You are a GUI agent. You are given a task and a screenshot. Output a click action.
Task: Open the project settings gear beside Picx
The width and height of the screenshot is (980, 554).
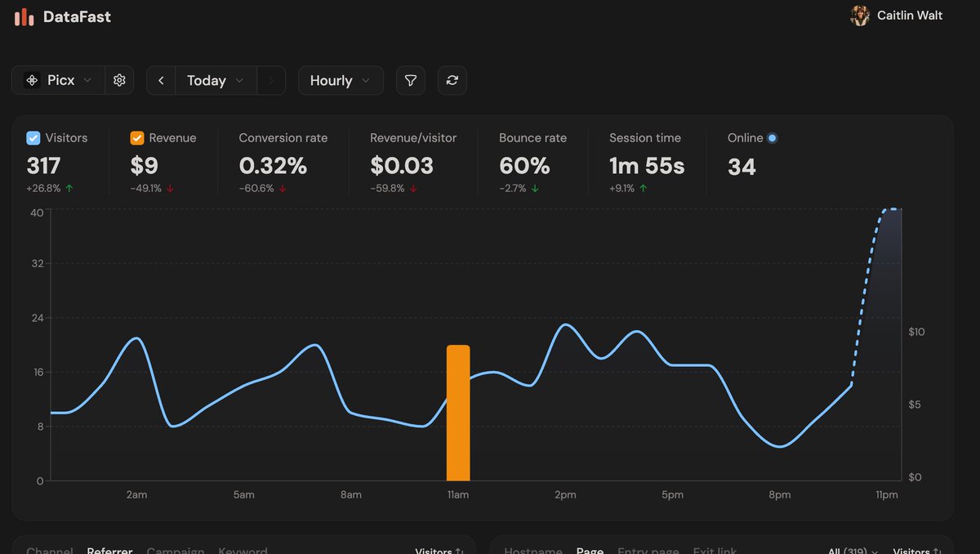[119, 80]
